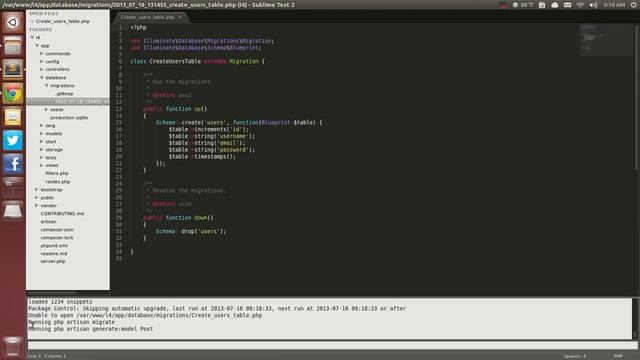Open routes.php in the sidebar
This screenshot has height=360, width=640.
[58, 181]
